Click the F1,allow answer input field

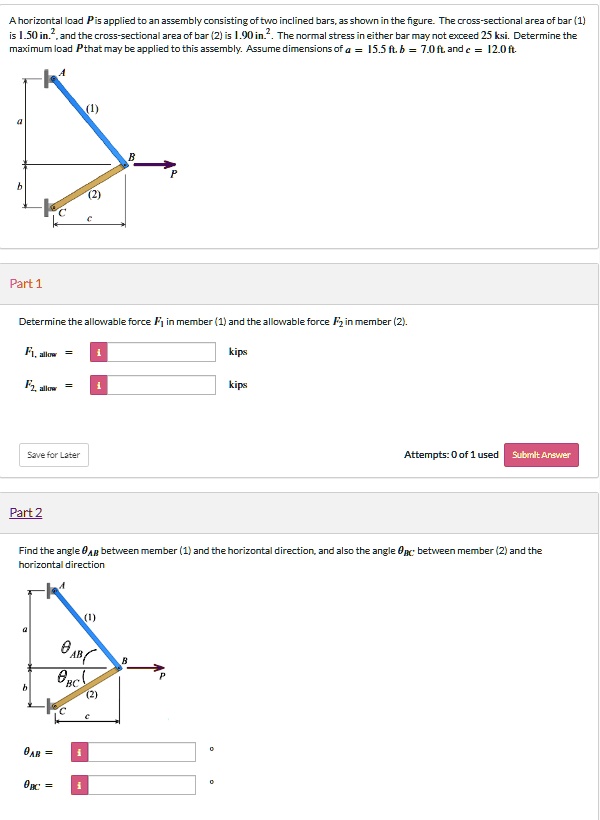coord(160,352)
